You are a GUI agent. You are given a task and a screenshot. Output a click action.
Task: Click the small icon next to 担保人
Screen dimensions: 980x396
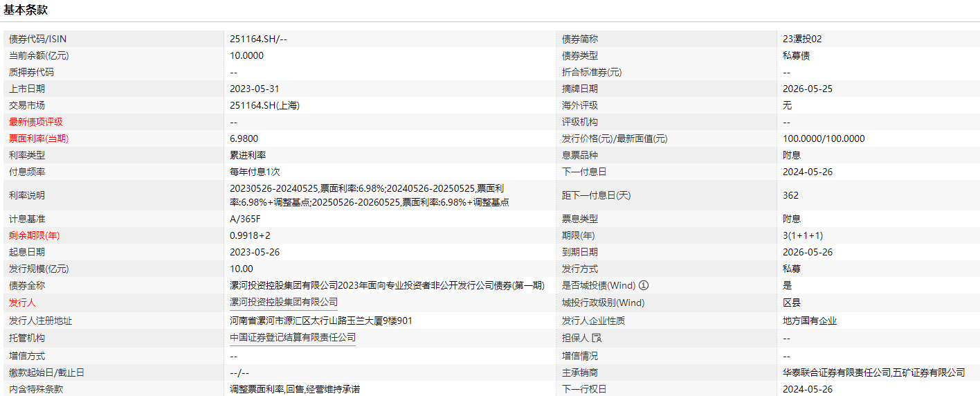(597, 338)
